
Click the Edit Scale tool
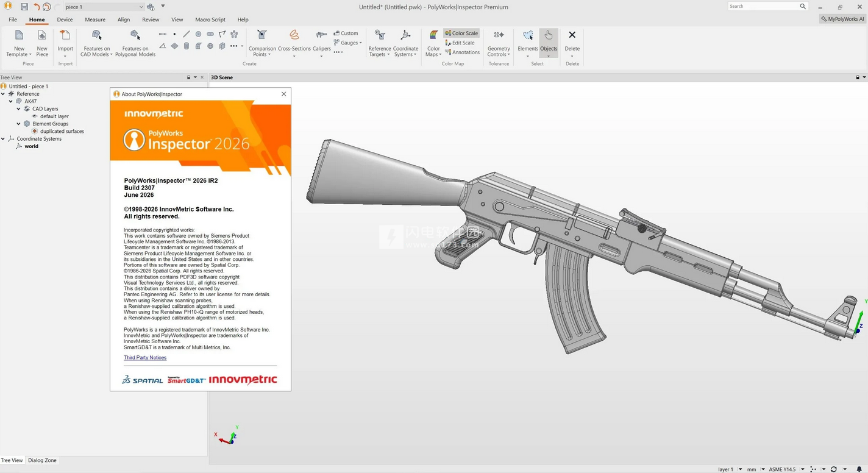(x=460, y=43)
